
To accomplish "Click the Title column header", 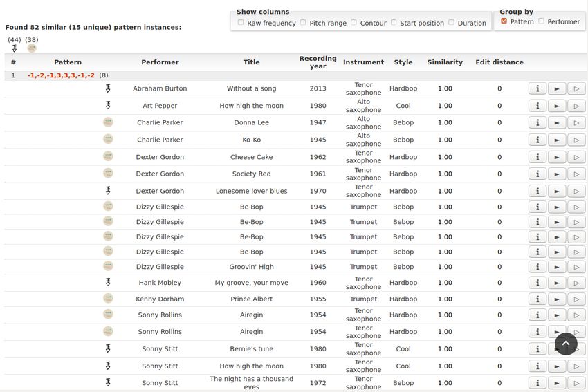I will pos(251,62).
